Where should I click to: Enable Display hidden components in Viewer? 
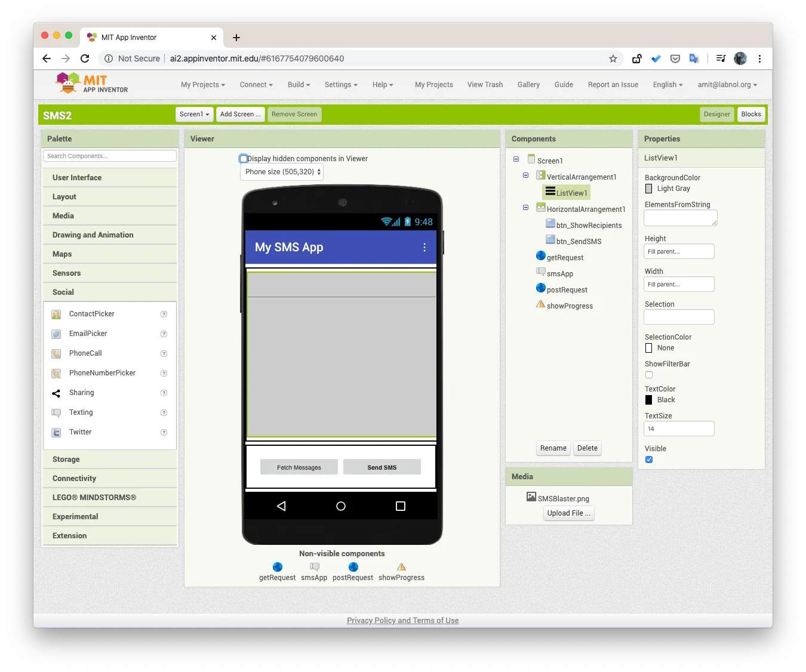[244, 158]
